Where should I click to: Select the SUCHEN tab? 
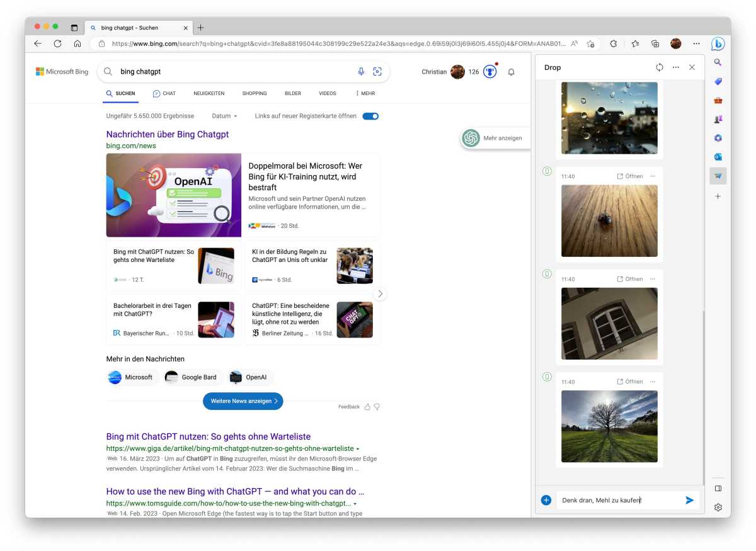click(120, 93)
